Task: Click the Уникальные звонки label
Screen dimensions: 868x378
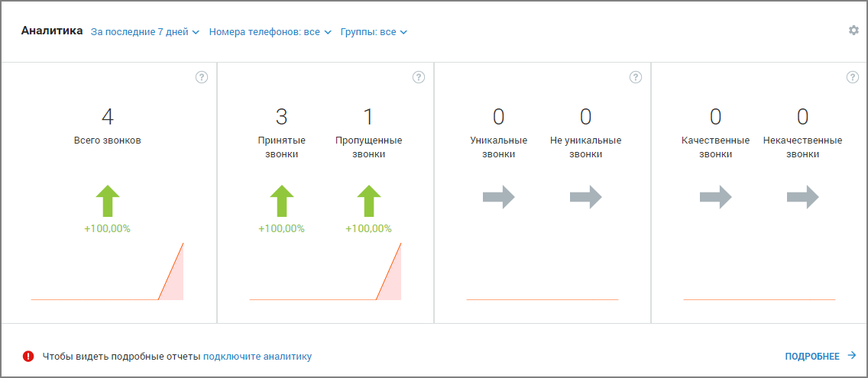Action: (x=499, y=147)
